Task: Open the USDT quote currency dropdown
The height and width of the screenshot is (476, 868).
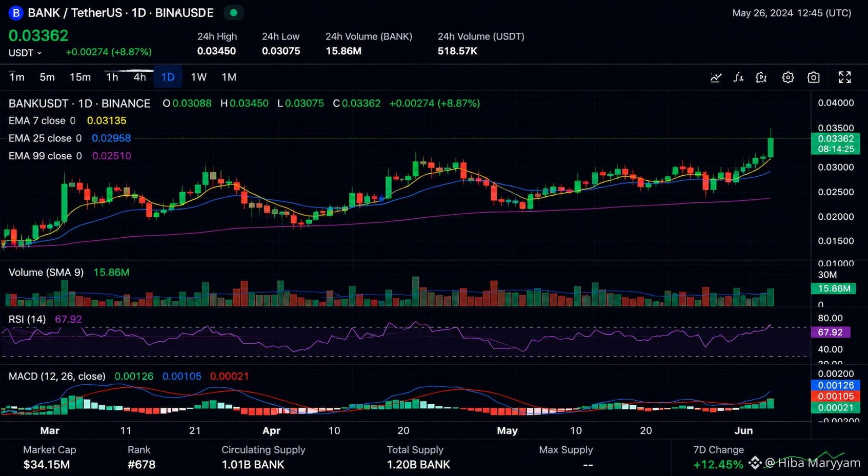Action: [25, 53]
